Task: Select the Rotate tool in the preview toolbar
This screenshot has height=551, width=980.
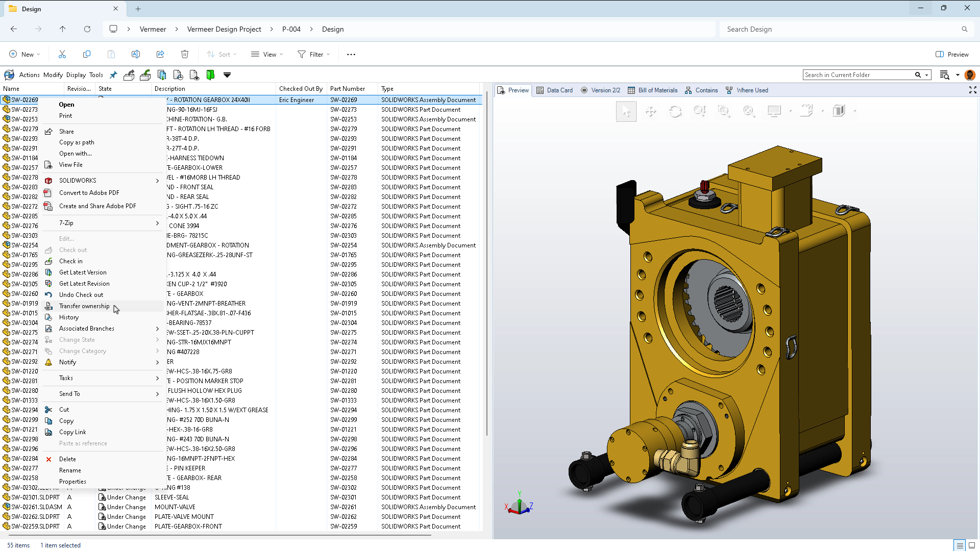Action: click(x=675, y=111)
